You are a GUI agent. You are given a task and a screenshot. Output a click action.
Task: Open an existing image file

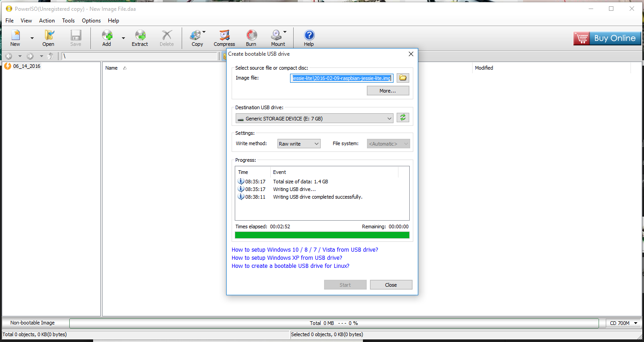click(x=48, y=38)
